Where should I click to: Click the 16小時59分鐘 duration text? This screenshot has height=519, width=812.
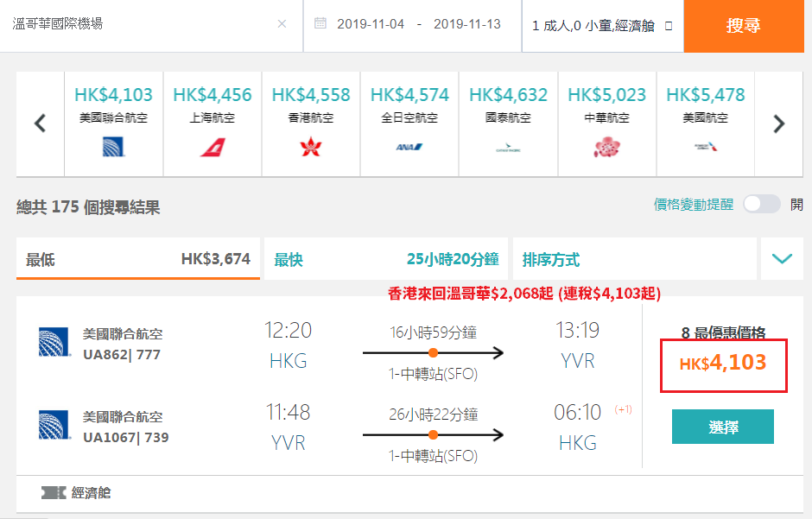point(434,332)
